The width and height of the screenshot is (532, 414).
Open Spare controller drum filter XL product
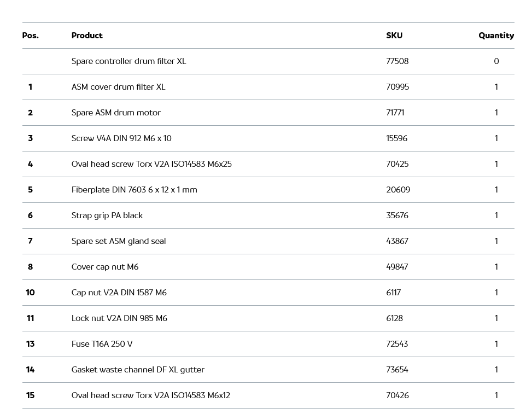click(128, 61)
